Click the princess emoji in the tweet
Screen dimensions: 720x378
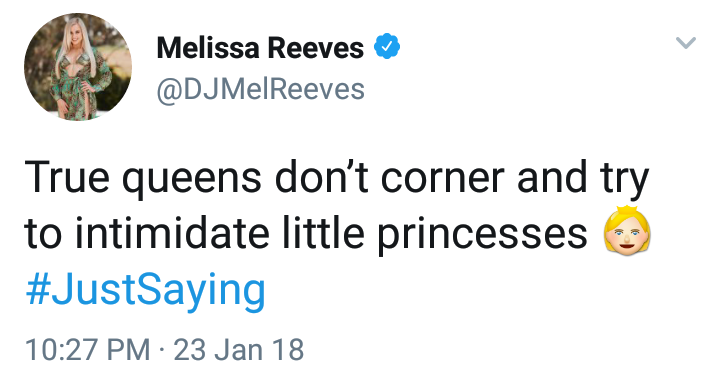(627, 230)
